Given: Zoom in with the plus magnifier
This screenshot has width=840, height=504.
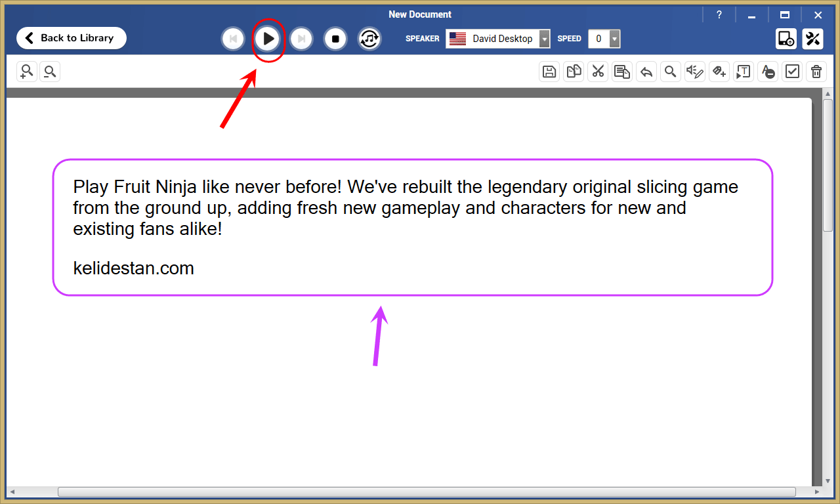Looking at the screenshot, I should [x=27, y=72].
